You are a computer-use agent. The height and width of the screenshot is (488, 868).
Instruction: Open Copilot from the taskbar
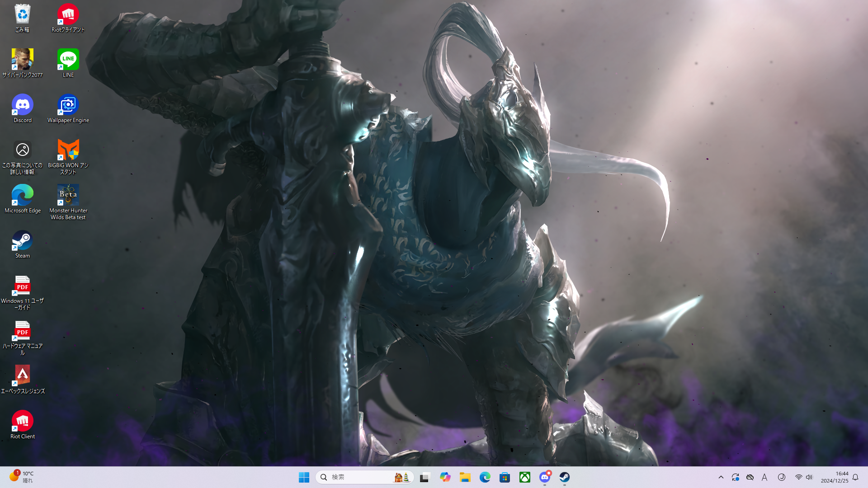(x=445, y=477)
